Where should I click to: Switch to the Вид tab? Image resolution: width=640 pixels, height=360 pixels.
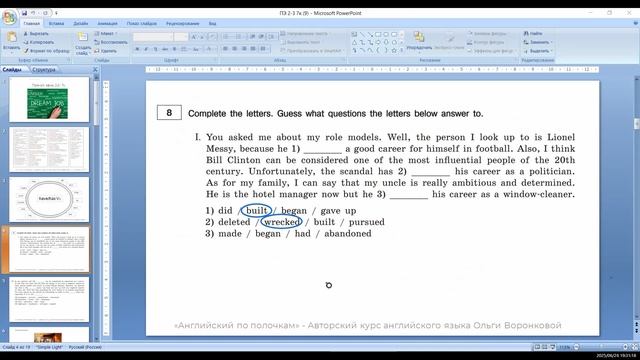[212, 24]
